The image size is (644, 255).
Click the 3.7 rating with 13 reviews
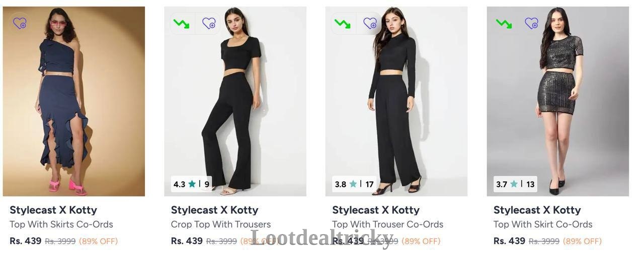515,184
